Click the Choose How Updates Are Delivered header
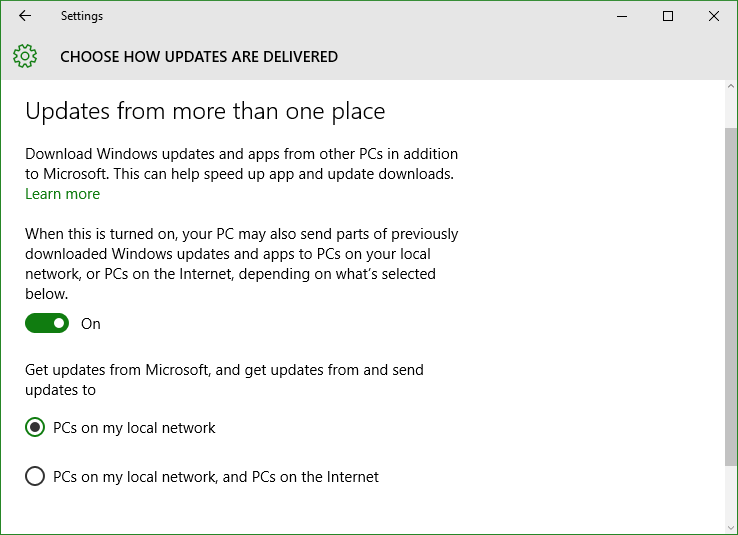The height and width of the screenshot is (535, 738). tap(199, 57)
